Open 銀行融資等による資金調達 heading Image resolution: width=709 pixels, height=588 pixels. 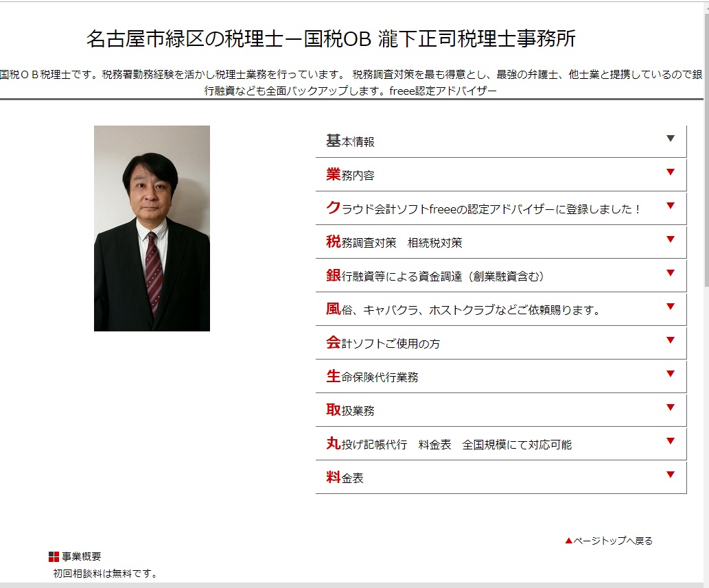tap(435, 276)
